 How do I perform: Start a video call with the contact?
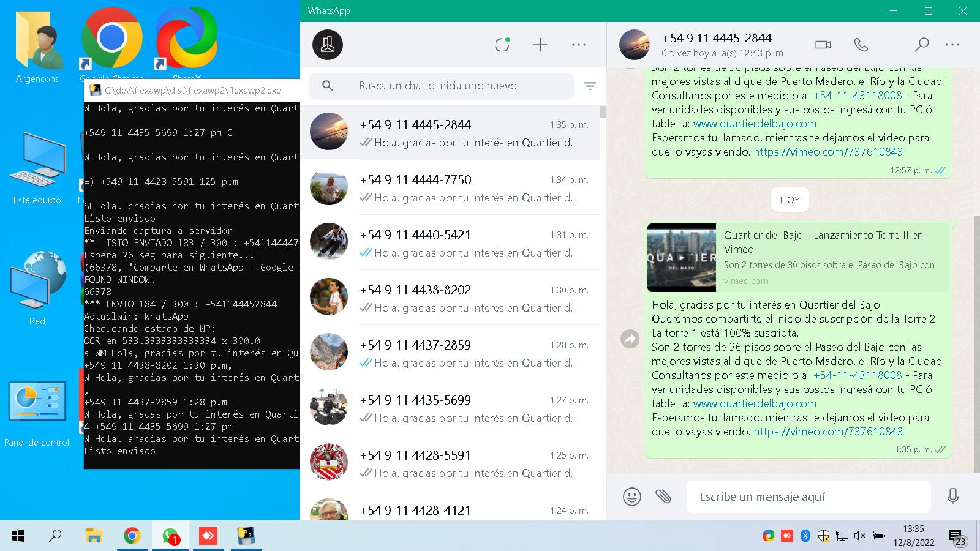click(x=823, y=45)
